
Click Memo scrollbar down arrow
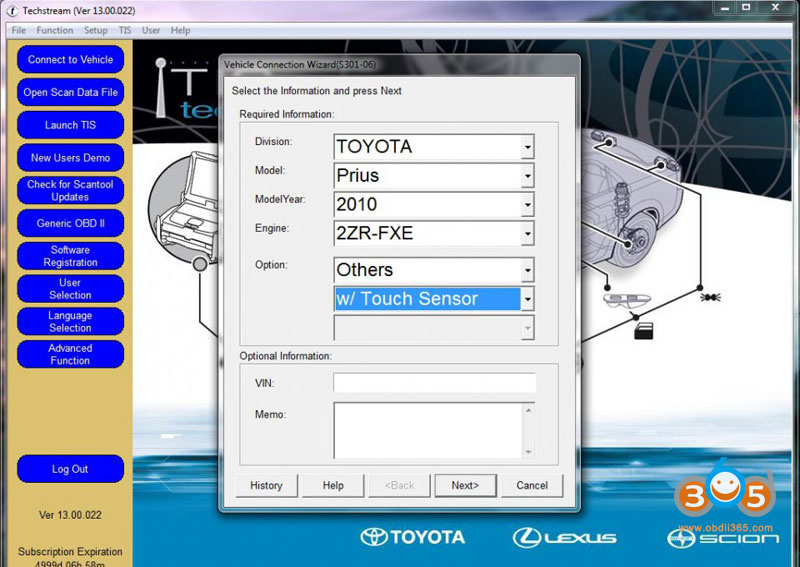[529, 452]
